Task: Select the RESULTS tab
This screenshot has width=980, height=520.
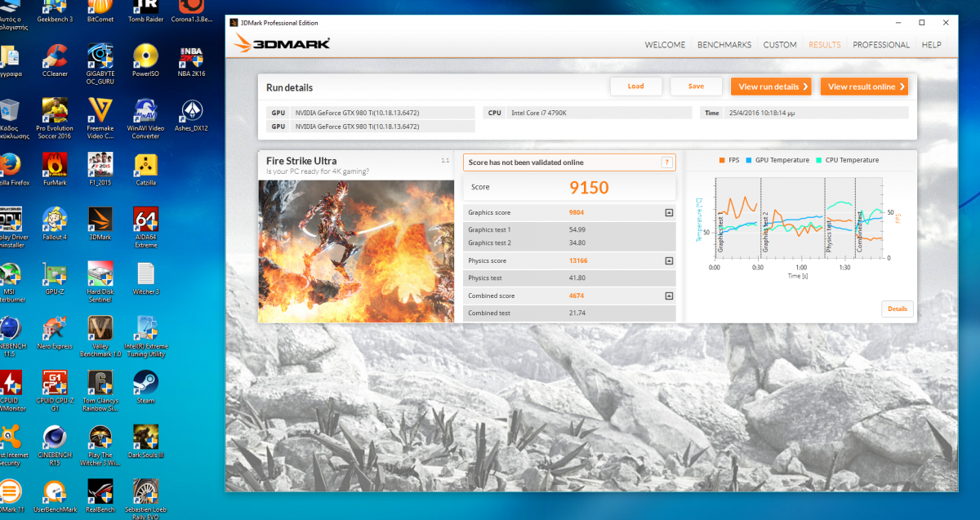Action: click(824, 45)
